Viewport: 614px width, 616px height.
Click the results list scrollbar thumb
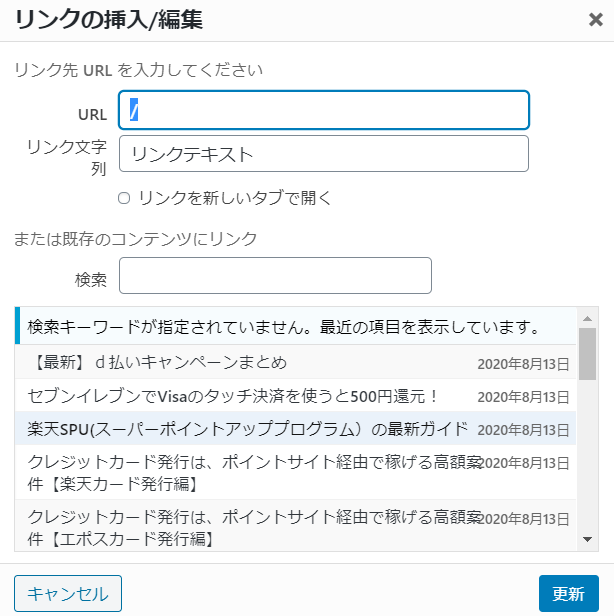[x=587, y=354]
